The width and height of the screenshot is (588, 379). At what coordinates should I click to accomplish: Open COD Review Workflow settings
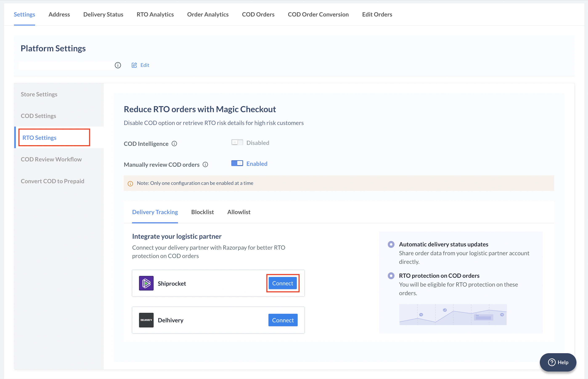(x=52, y=159)
